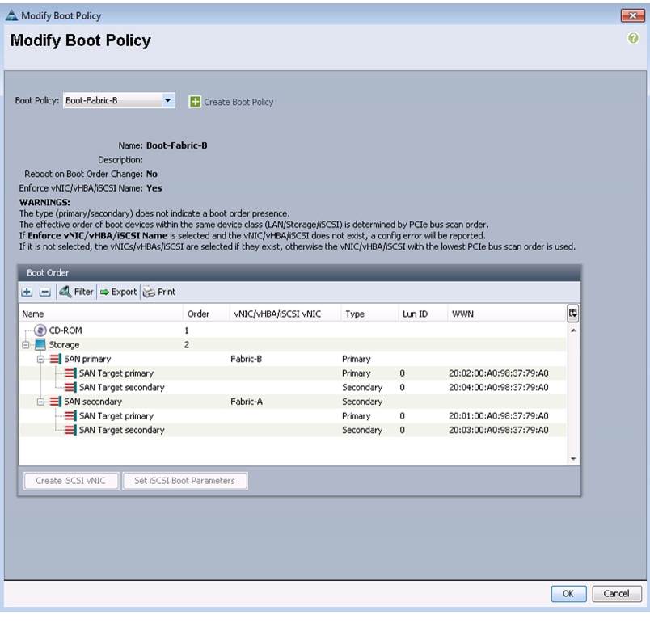
Task: Click the help question mark icon
Action: (x=632, y=38)
